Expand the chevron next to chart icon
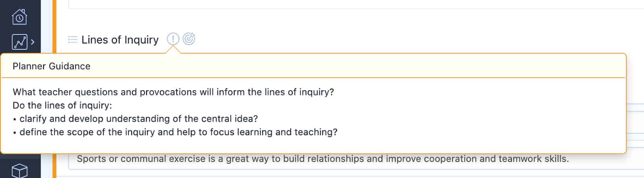Viewport: 644px width, 178px height. (33, 42)
